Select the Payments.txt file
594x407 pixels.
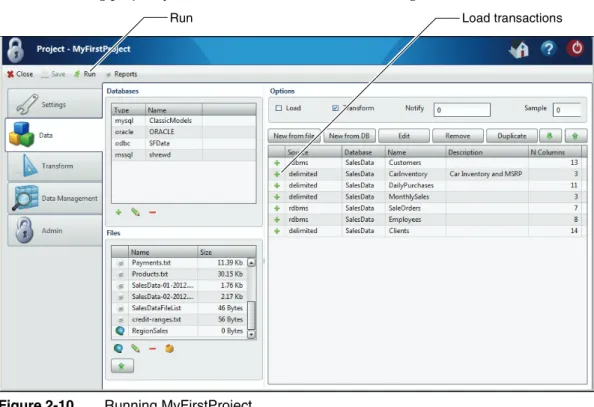180,263
